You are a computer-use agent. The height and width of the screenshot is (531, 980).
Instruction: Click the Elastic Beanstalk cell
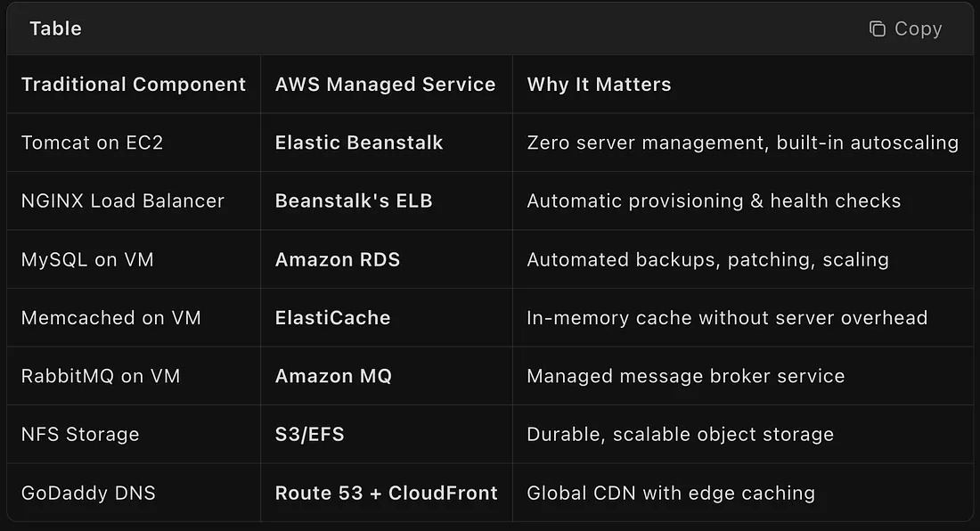pos(359,143)
